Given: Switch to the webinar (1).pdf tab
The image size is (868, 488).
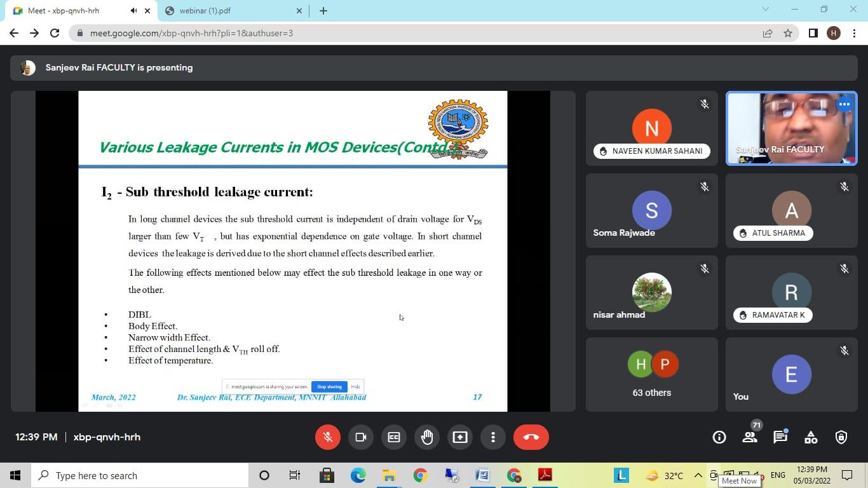Looking at the screenshot, I should pos(232,11).
